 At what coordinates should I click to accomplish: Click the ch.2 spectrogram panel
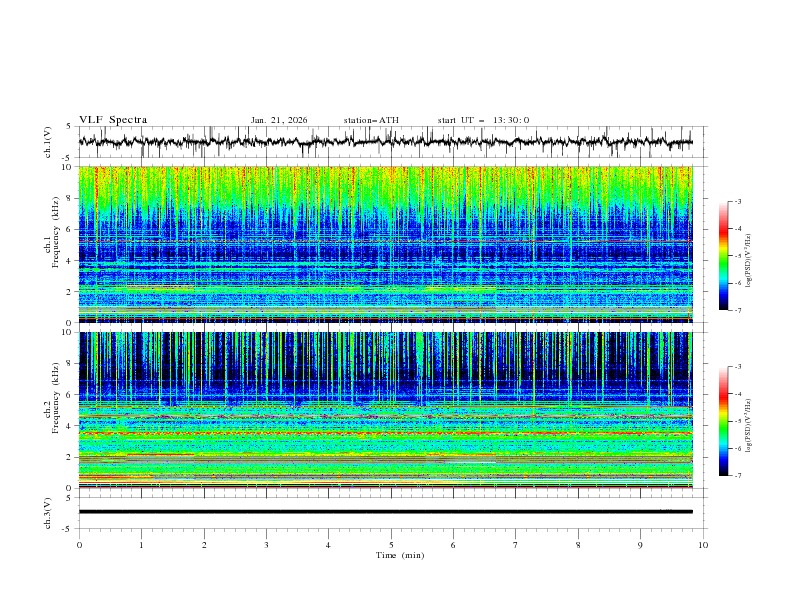385,410
